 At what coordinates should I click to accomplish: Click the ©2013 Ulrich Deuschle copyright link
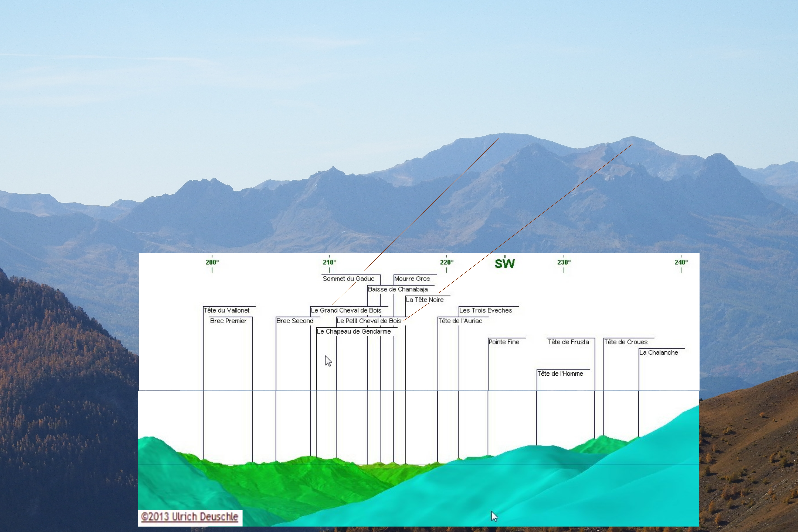coord(190,517)
